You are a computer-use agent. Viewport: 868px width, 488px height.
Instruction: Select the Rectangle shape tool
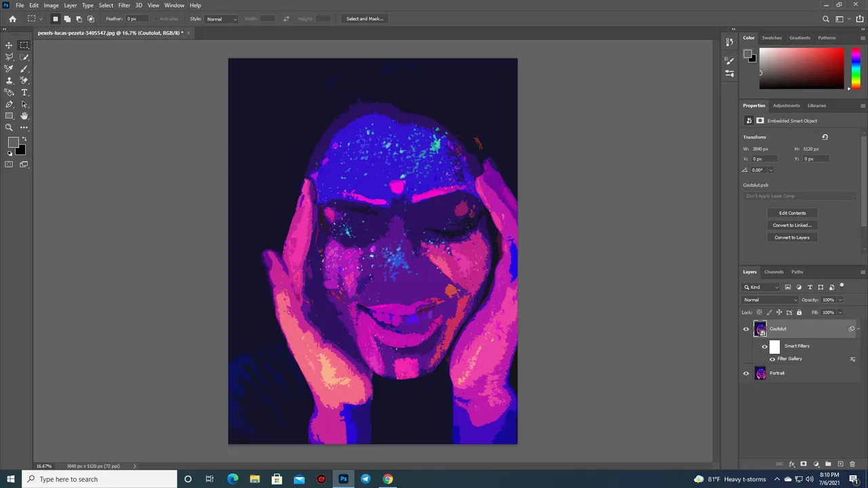click(x=9, y=116)
